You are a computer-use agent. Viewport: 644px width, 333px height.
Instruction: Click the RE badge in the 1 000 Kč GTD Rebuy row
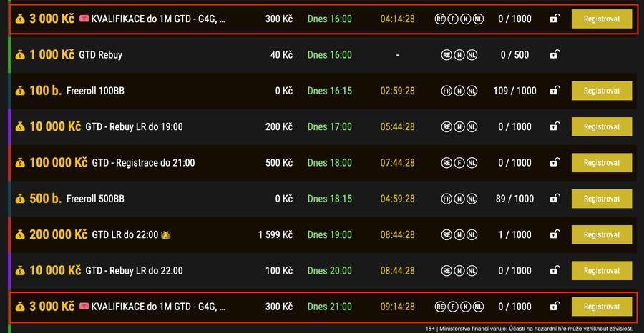pos(446,54)
